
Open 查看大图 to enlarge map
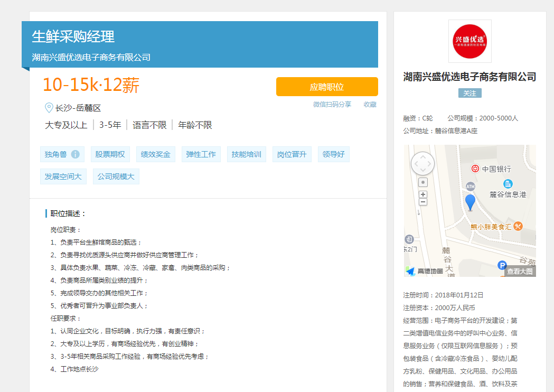520,271
